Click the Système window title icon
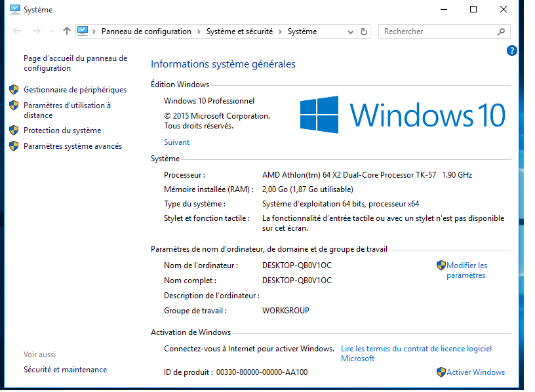Viewport: 535px width, 392px height. pyautogui.click(x=14, y=9)
